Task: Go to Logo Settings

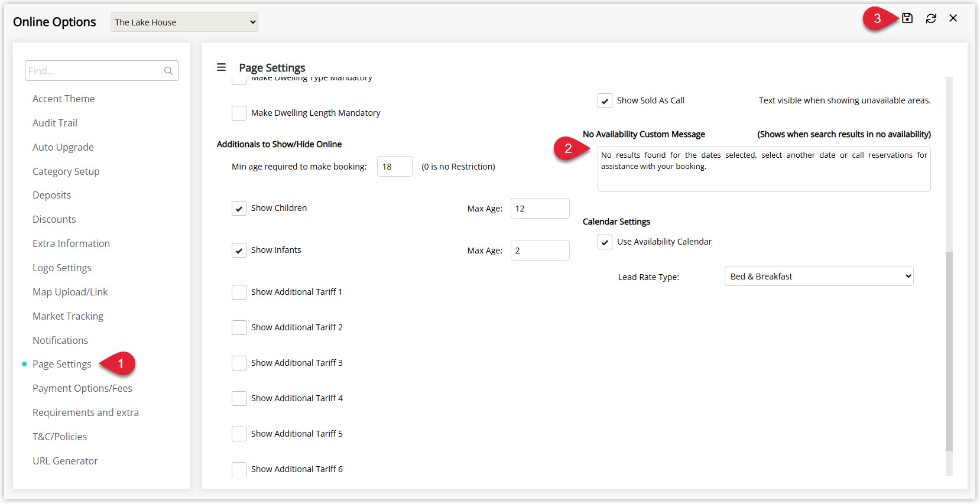Action: coord(62,268)
